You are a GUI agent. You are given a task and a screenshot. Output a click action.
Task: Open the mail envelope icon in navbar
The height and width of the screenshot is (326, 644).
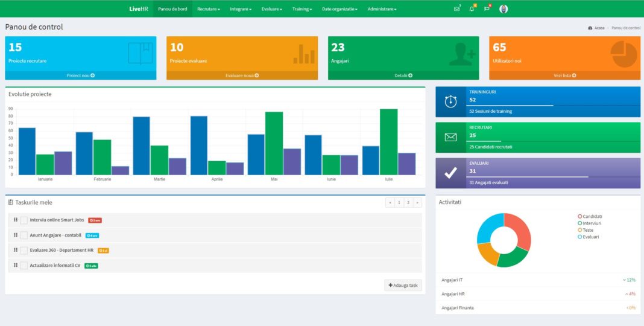point(456,9)
